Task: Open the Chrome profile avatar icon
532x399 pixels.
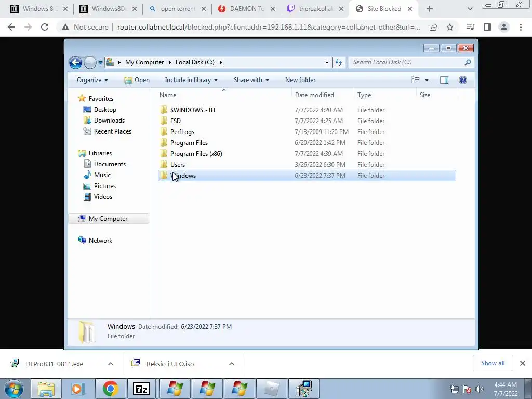Action: point(504,27)
